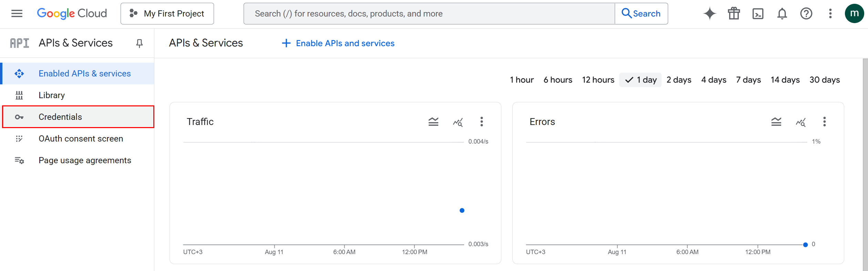Toggle the Errors chart legend icon

point(776,122)
